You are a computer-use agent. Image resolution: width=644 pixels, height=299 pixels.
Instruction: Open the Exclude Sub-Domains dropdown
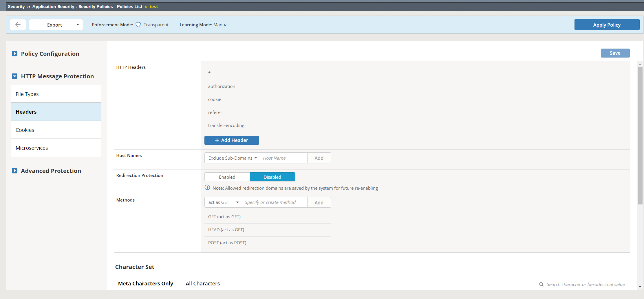click(x=233, y=158)
